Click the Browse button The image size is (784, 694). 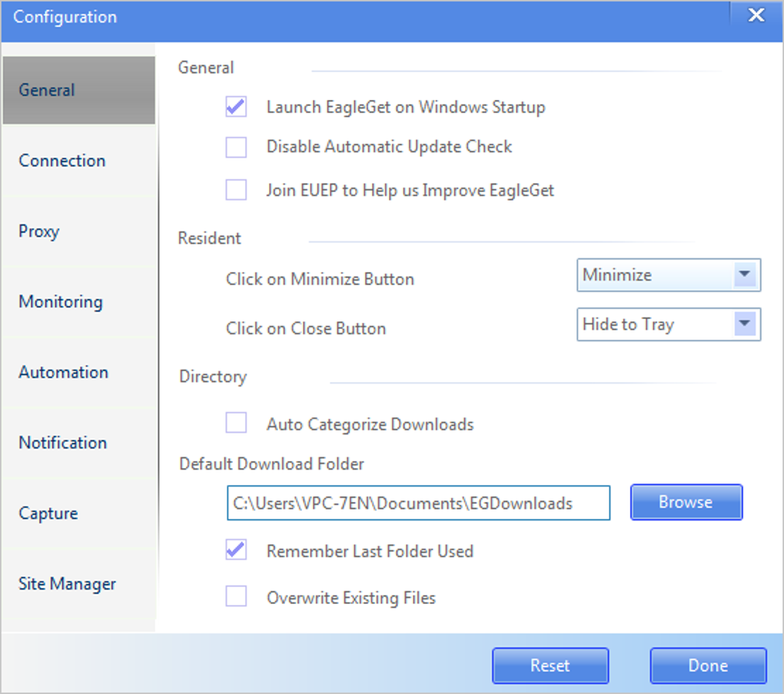click(x=686, y=502)
